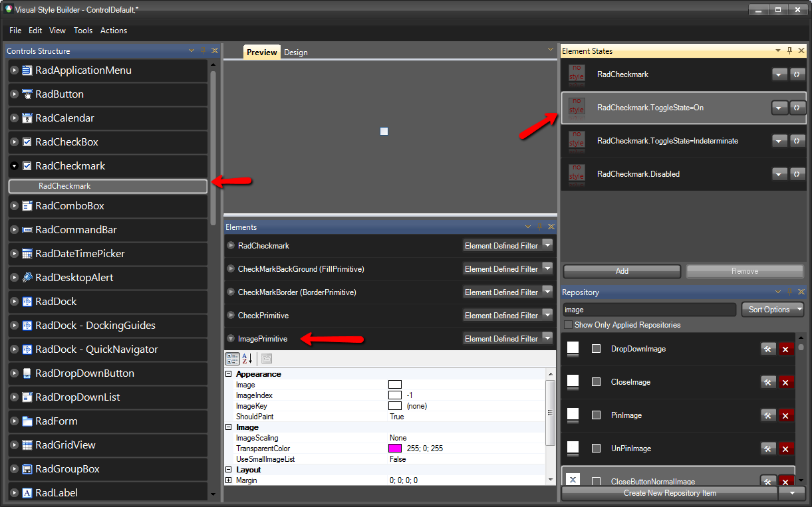Open Element Defined Filter dropdown for RadCheckmark
Screen dimensions: 812x507
(x=547, y=245)
